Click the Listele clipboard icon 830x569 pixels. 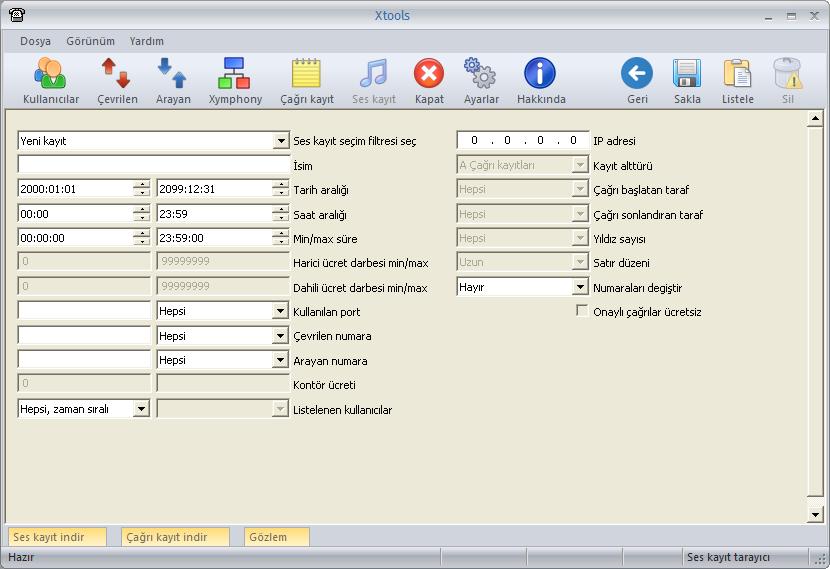pos(737,75)
